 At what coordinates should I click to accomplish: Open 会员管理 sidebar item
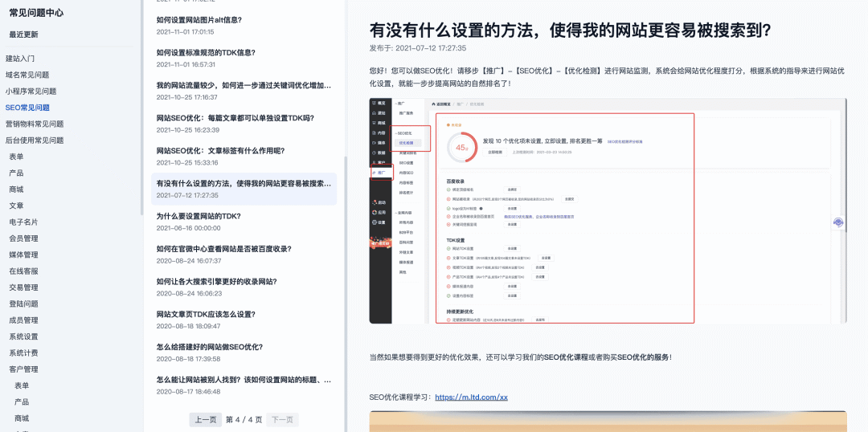coord(24,238)
